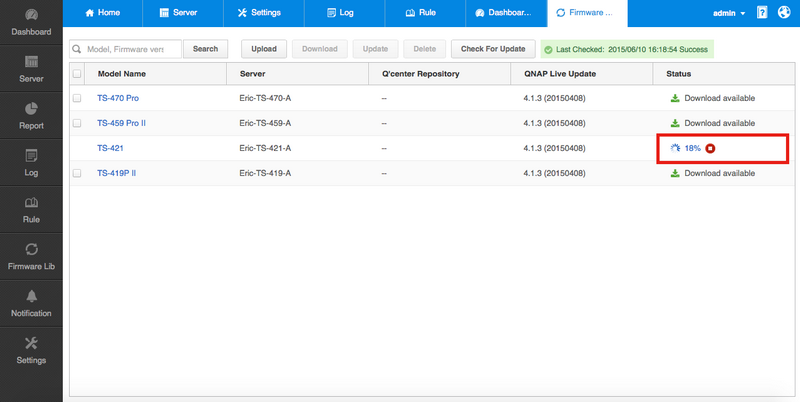This screenshot has width=800, height=402.
Task: Open the Dashboard sidebar item
Action: coord(31,22)
